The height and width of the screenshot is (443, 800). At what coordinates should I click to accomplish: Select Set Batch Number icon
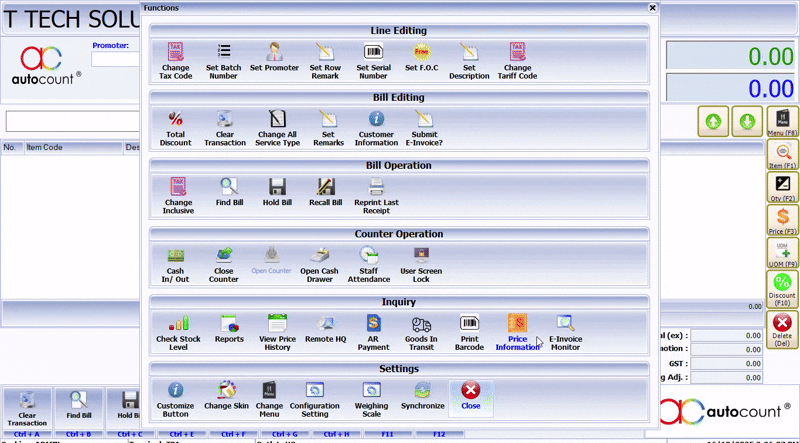(222, 60)
